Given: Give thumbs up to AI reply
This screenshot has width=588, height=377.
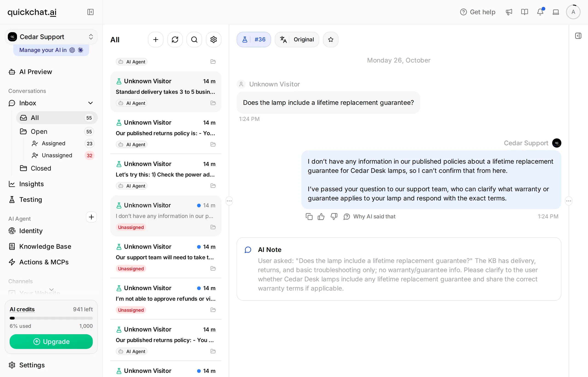Looking at the screenshot, I should (321, 216).
